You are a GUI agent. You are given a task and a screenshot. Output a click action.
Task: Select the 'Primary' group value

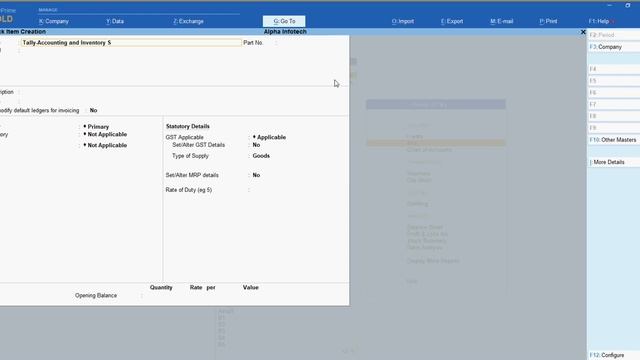96,127
